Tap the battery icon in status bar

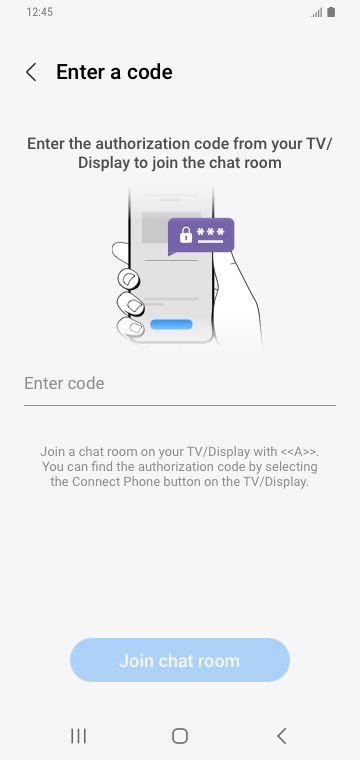click(331, 12)
